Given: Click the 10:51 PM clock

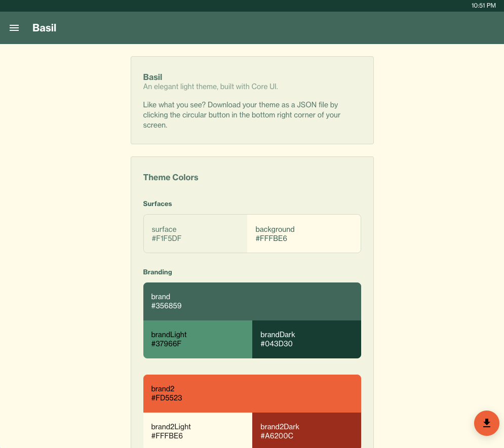Looking at the screenshot, I should pyautogui.click(x=483, y=6).
